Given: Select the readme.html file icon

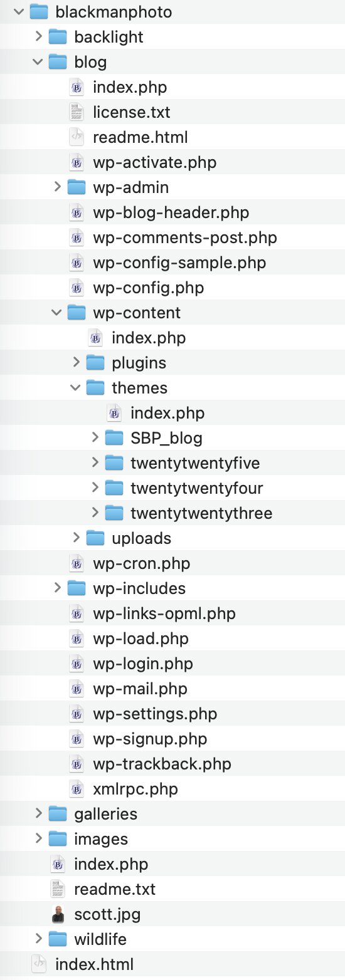Looking at the screenshot, I should point(77,137).
